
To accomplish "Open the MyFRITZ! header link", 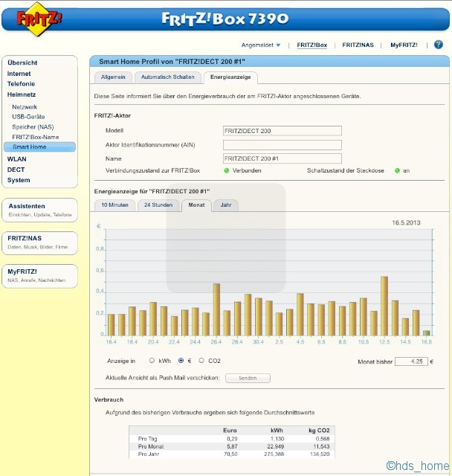I will coord(404,45).
